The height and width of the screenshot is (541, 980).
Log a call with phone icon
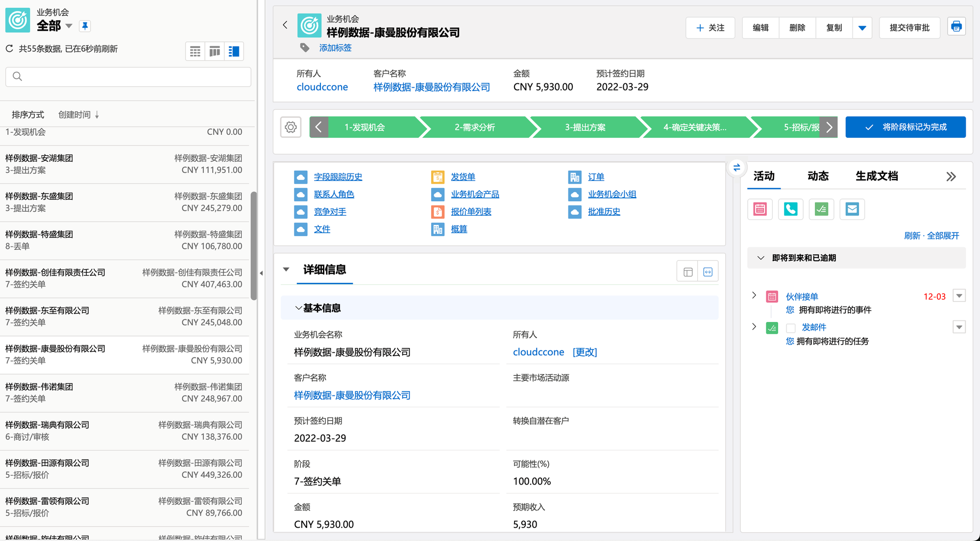coord(790,209)
